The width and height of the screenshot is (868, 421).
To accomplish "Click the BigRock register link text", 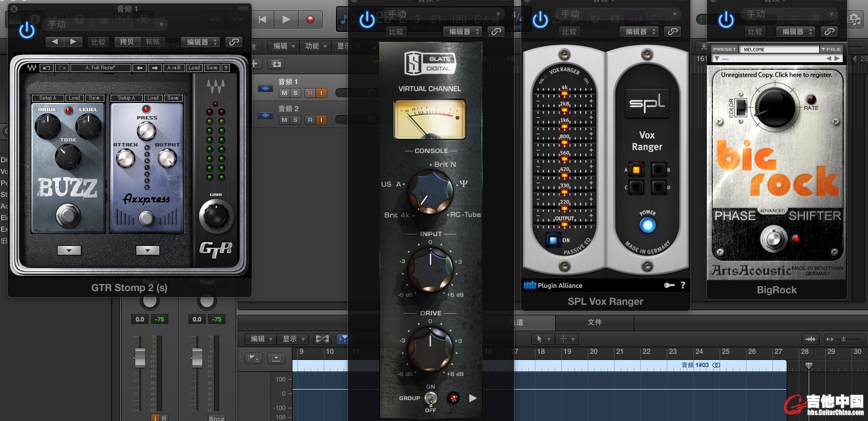I will coord(776,75).
